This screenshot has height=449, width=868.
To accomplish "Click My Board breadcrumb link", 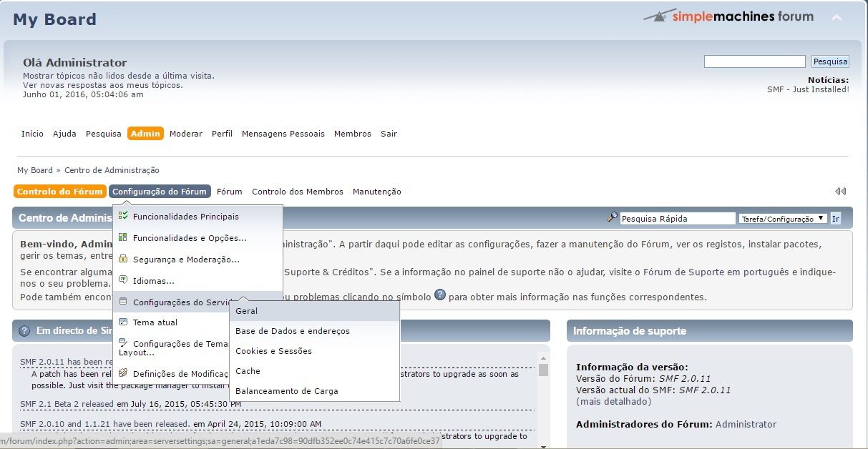I will tap(35, 170).
